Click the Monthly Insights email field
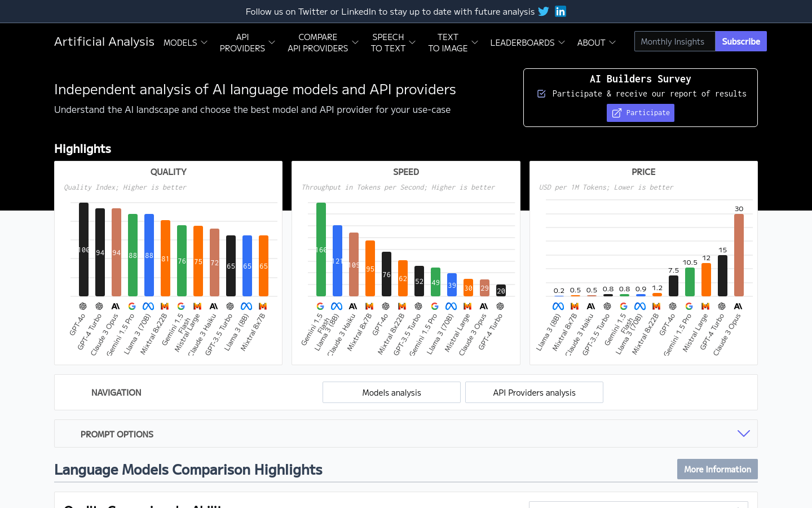812x508 pixels. pyautogui.click(x=674, y=41)
